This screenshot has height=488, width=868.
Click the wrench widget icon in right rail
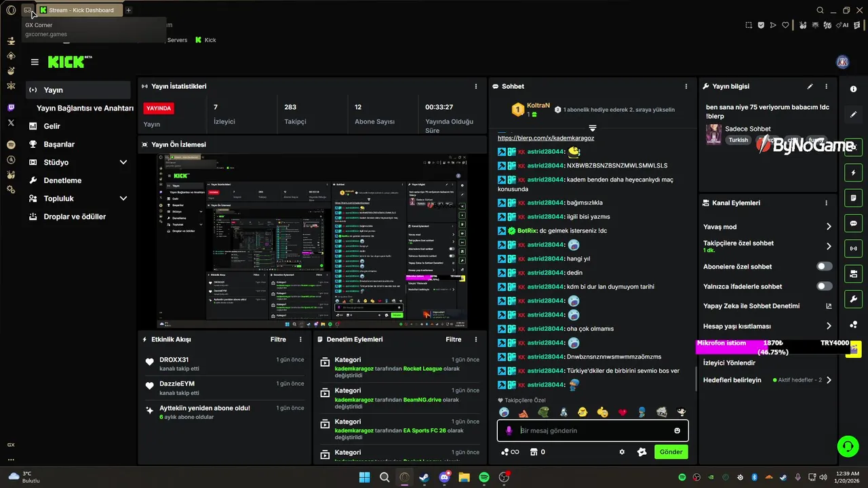coord(853,299)
